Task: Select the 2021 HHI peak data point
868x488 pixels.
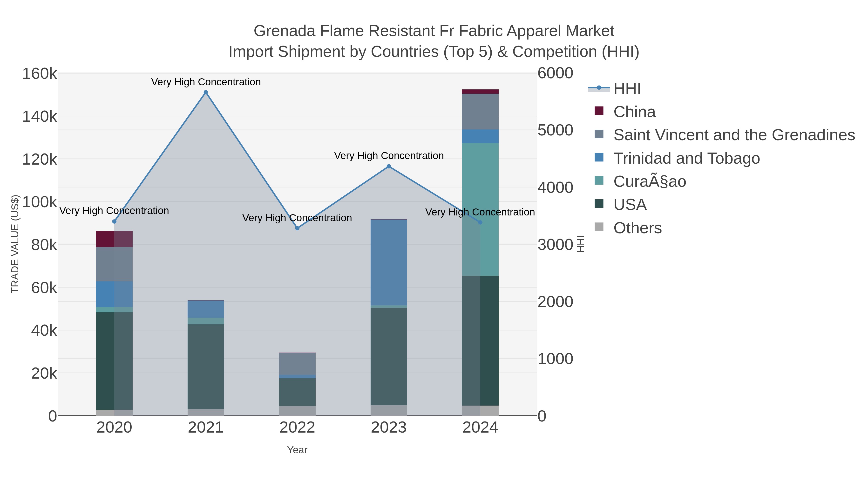Action: tap(206, 92)
